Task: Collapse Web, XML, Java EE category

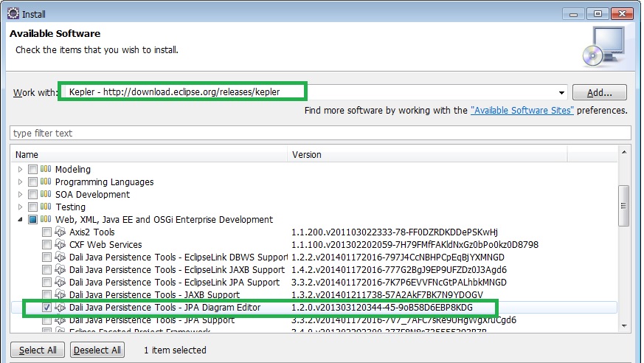Action: [x=21, y=220]
